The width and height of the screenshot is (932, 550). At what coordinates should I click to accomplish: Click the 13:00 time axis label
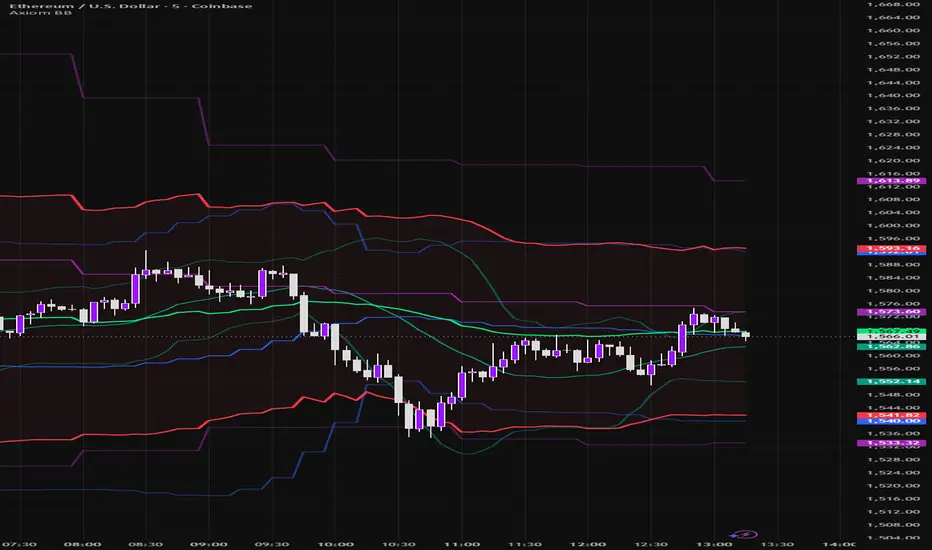pos(714,544)
